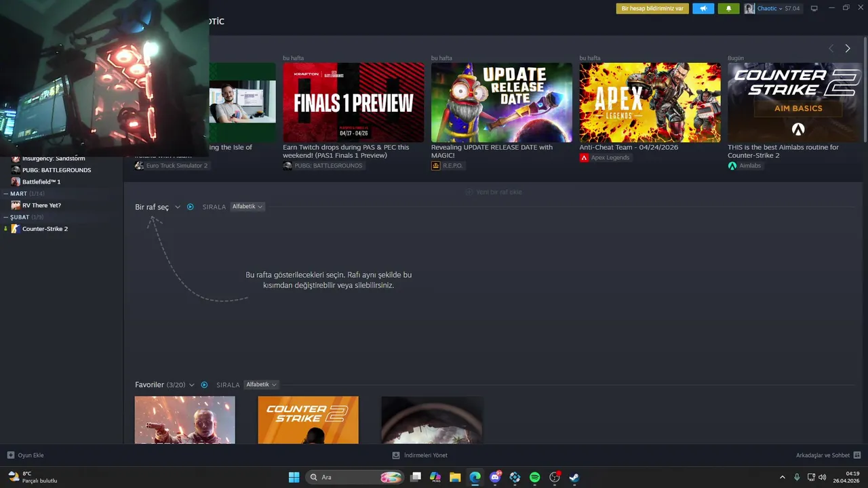Click the R.E.P.O. game icon
This screenshot has width=868, height=488.
(x=435, y=165)
